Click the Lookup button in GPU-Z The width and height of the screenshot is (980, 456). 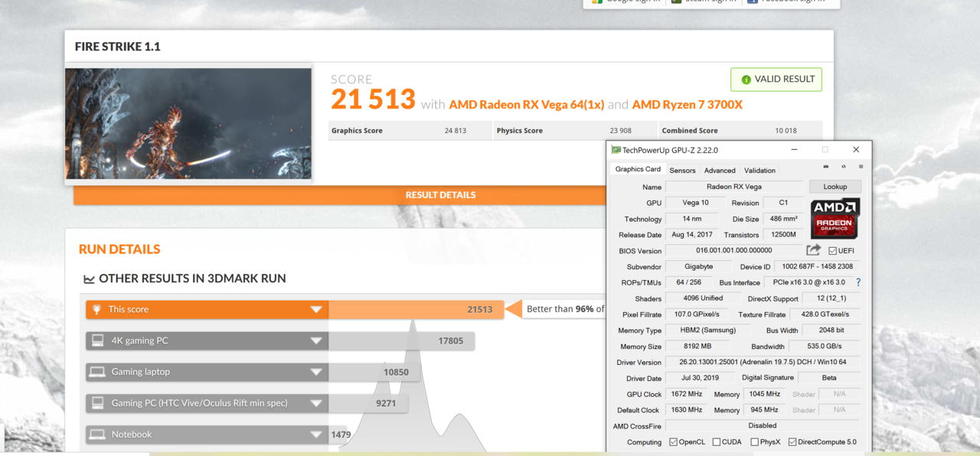point(835,187)
